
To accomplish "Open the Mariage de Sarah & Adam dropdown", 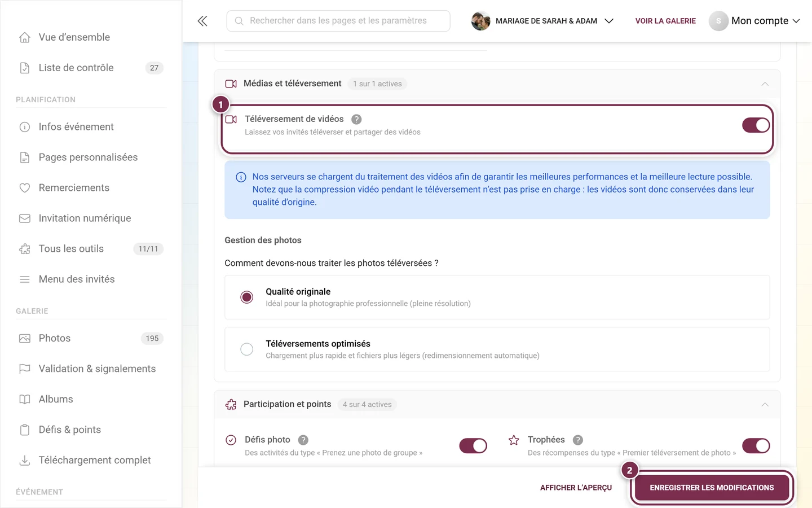I will (542, 21).
